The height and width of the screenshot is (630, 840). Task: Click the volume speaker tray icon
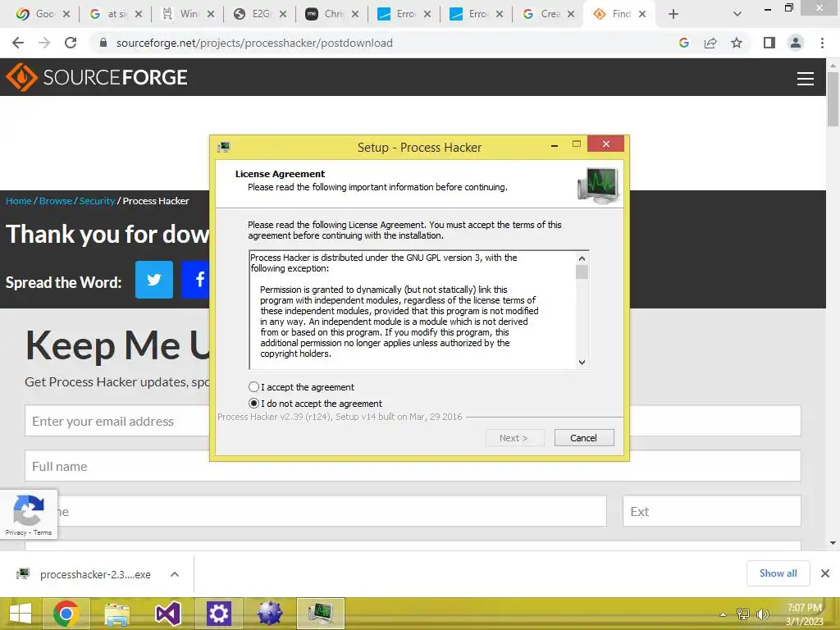762,614
